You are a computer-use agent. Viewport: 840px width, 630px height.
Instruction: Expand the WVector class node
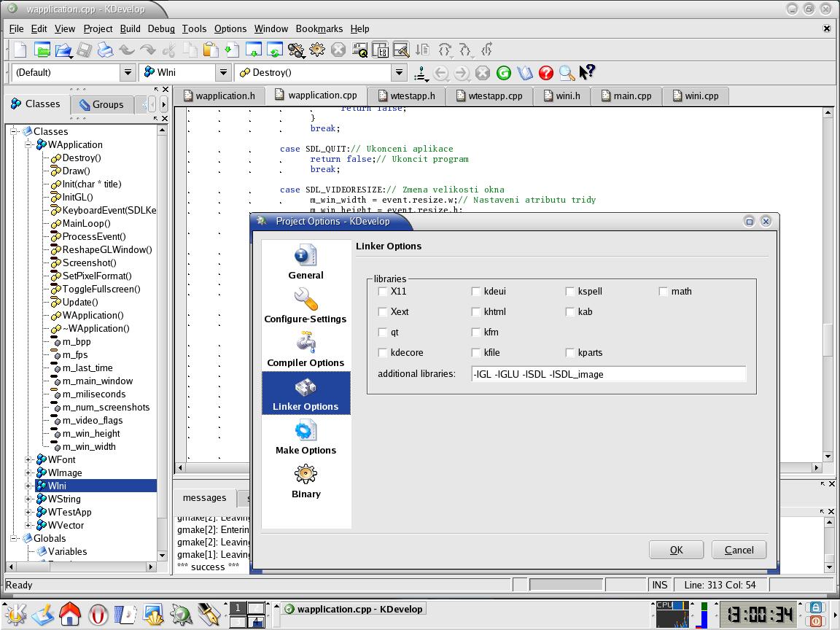pyautogui.click(x=28, y=526)
